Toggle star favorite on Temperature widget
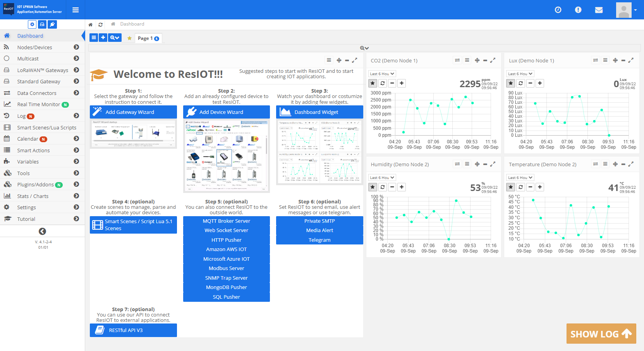Screen dimensions: 644x351 511,187
